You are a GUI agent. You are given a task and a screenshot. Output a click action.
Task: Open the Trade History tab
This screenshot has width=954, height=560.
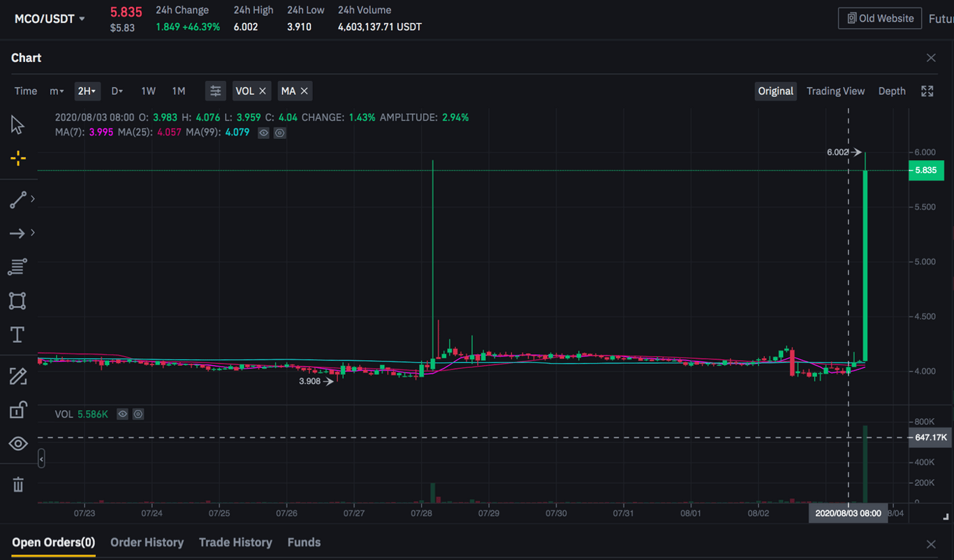click(x=235, y=543)
